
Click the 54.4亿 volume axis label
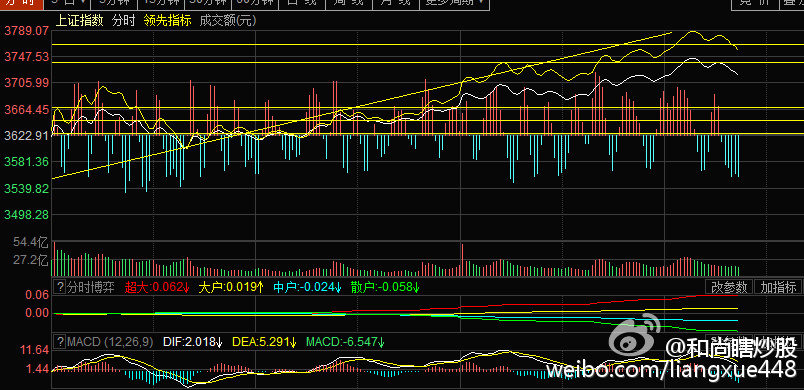tap(32, 242)
